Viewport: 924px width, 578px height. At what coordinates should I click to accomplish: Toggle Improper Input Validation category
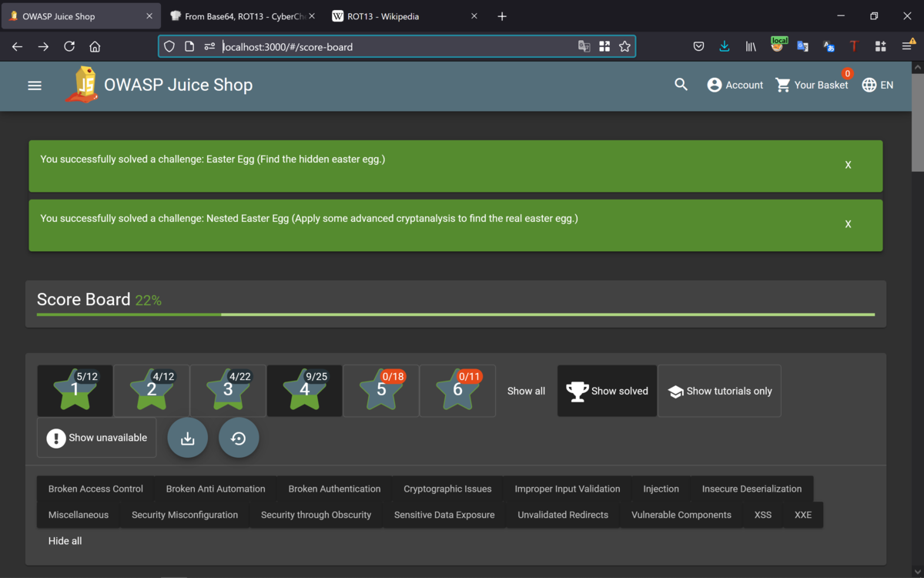(x=567, y=489)
